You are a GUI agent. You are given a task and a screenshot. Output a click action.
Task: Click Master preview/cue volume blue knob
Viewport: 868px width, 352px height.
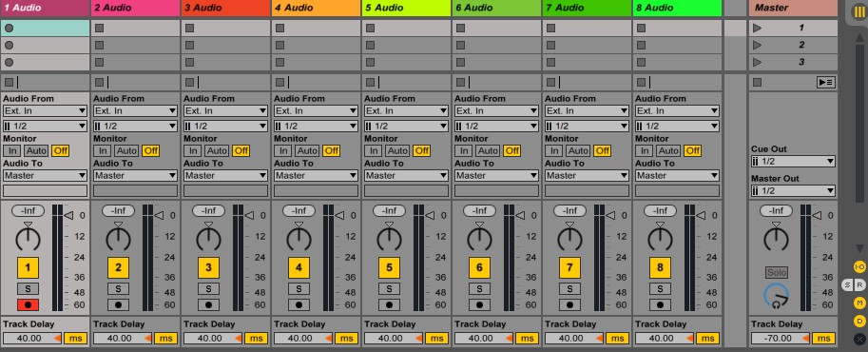point(777,297)
